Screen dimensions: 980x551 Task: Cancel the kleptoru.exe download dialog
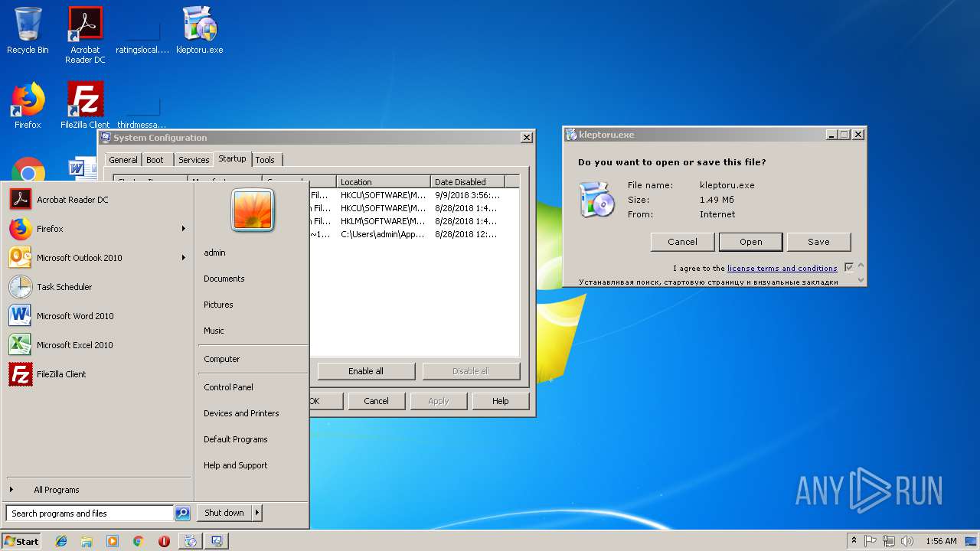(x=682, y=242)
